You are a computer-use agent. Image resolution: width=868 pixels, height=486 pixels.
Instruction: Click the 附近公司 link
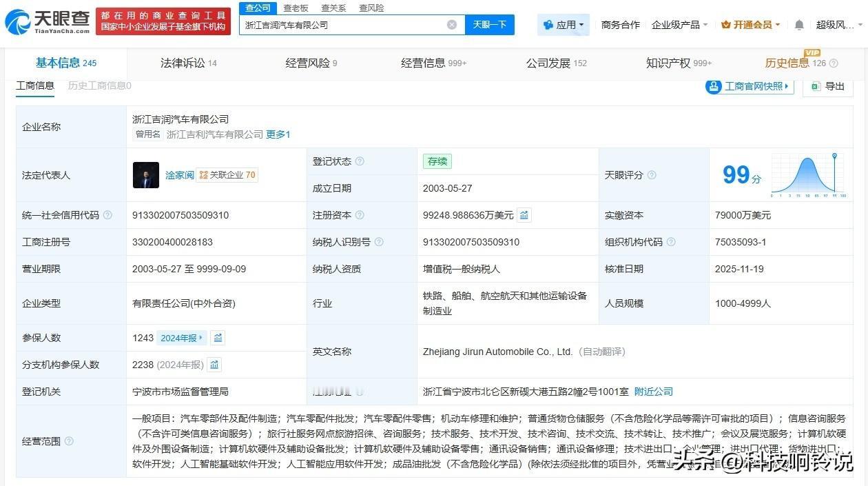click(x=654, y=392)
